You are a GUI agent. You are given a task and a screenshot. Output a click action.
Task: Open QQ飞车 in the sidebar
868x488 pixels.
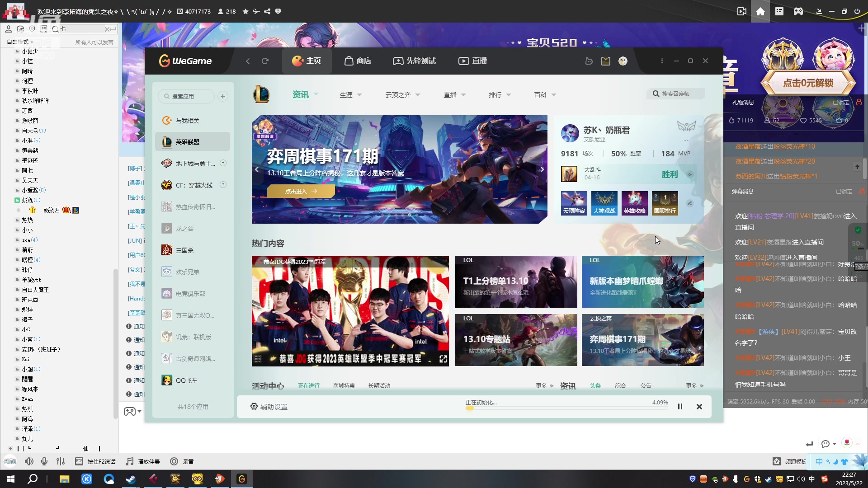pyautogui.click(x=192, y=380)
